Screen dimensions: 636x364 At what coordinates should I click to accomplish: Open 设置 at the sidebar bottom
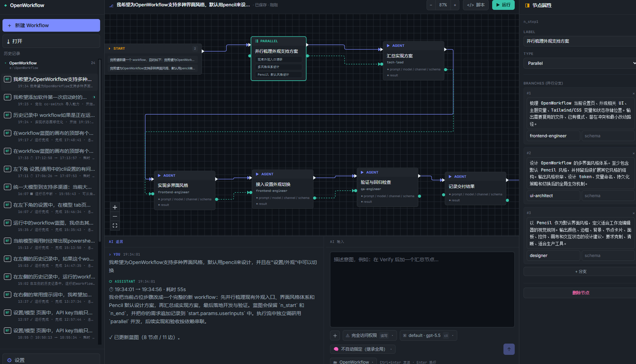coord(51,360)
